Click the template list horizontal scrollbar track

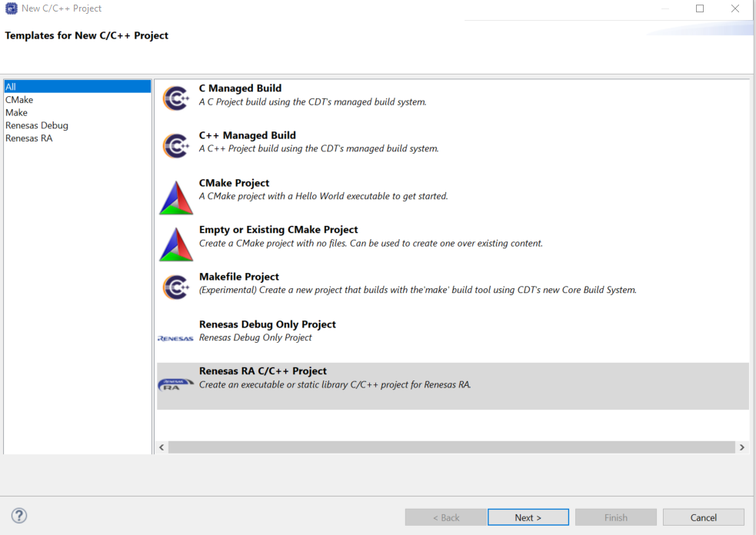click(451, 447)
